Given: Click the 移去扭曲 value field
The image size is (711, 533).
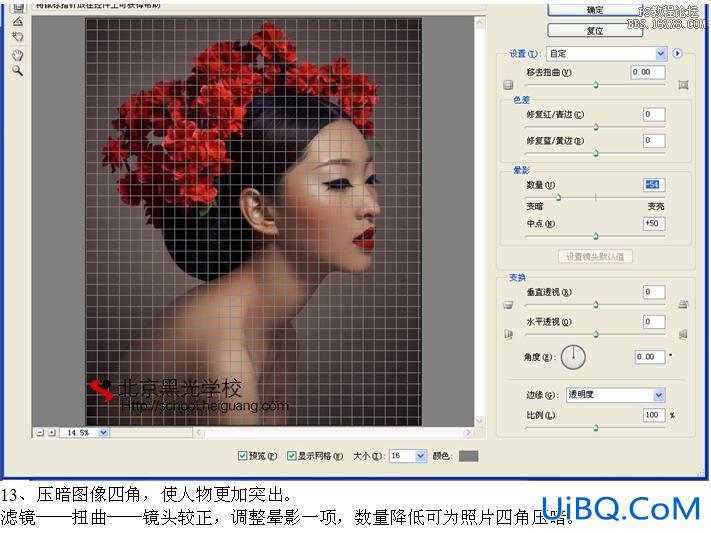Looking at the screenshot, I should (x=648, y=72).
